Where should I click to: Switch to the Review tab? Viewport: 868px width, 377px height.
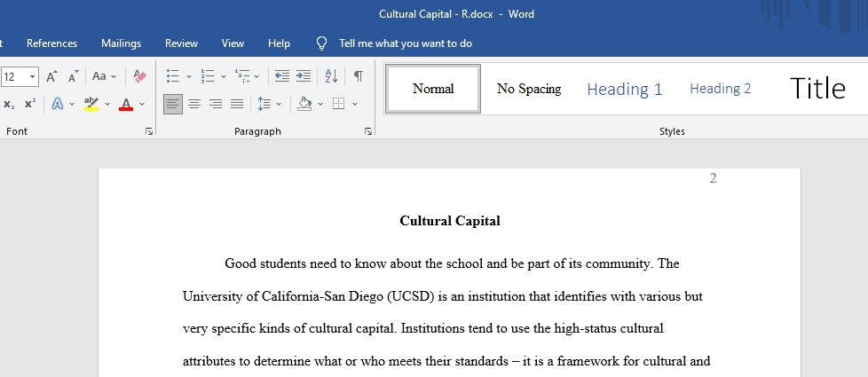click(182, 43)
